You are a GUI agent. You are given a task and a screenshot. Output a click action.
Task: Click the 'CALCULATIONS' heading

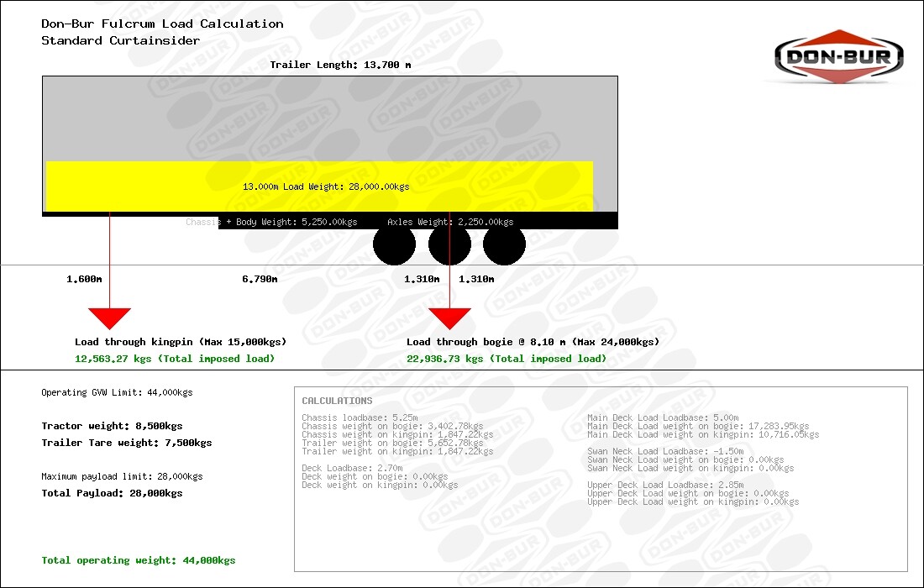(x=337, y=401)
